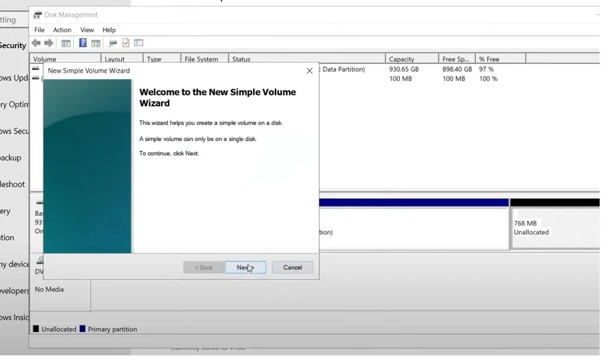Click the 'Data Partition)' status text
Screen dimensions: 605x364
pyautogui.click(x=343, y=69)
